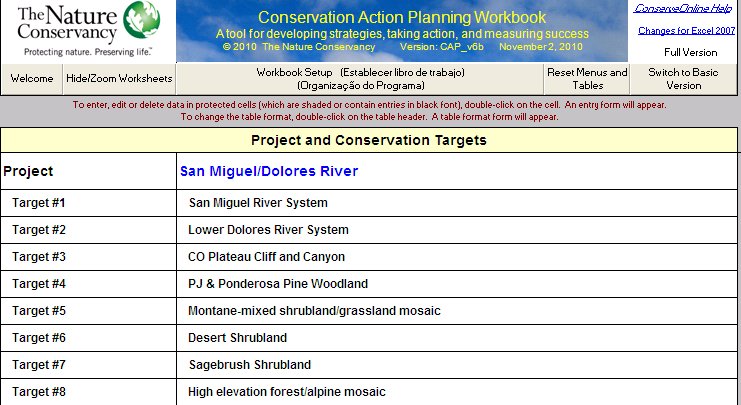Click the Target #1 label cell

tap(88, 203)
